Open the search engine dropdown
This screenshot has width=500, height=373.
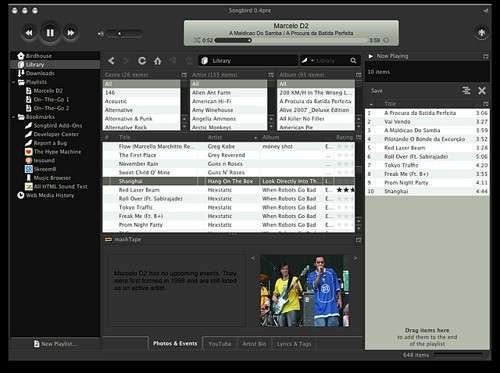pyautogui.click(x=307, y=61)
